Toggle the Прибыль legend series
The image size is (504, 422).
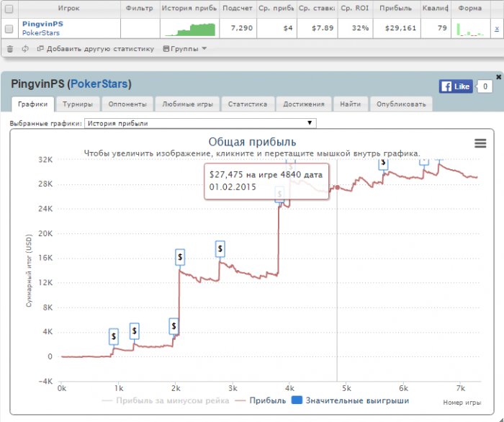[x=261, y=401]
